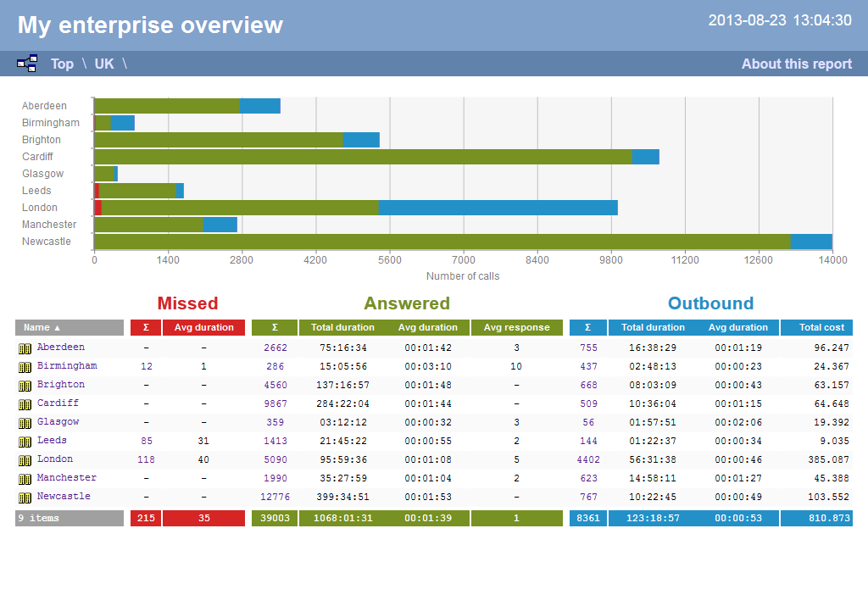This screenshot has height=595, width=868.
Task: Click the building icon for Cardiff
Action: (x=25, y=403)
